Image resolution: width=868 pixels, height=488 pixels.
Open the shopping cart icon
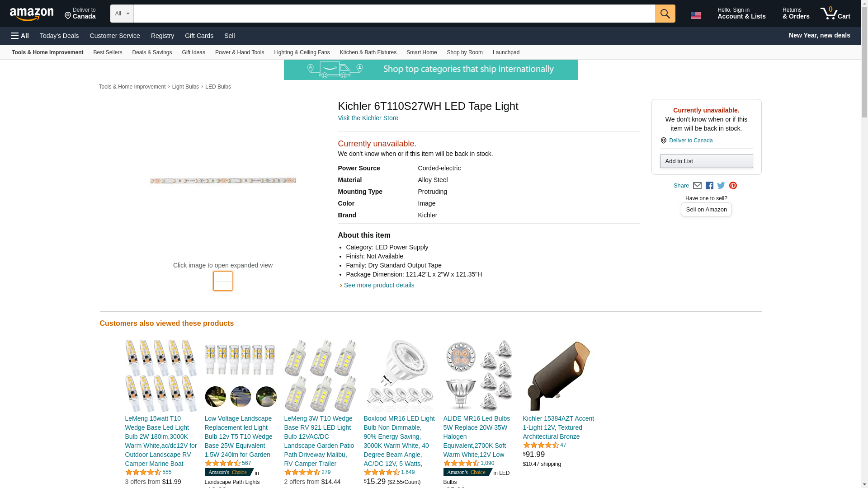(x=835, y=14)
